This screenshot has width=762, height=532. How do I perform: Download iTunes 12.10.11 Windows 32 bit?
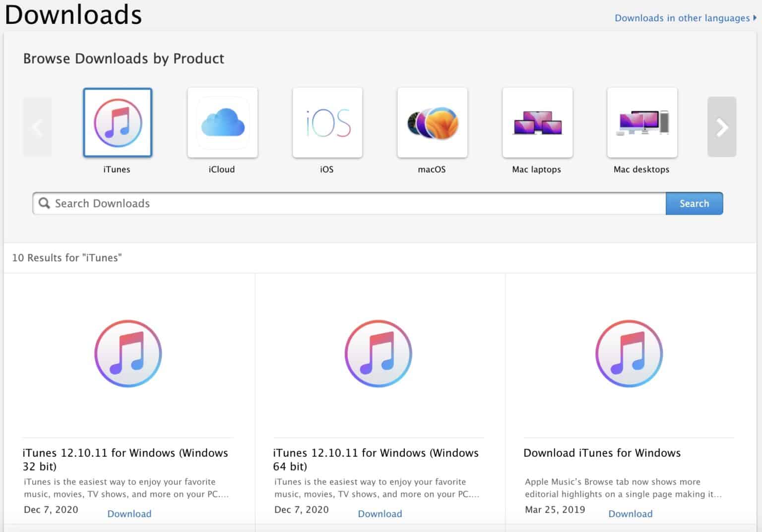point(129,514)
